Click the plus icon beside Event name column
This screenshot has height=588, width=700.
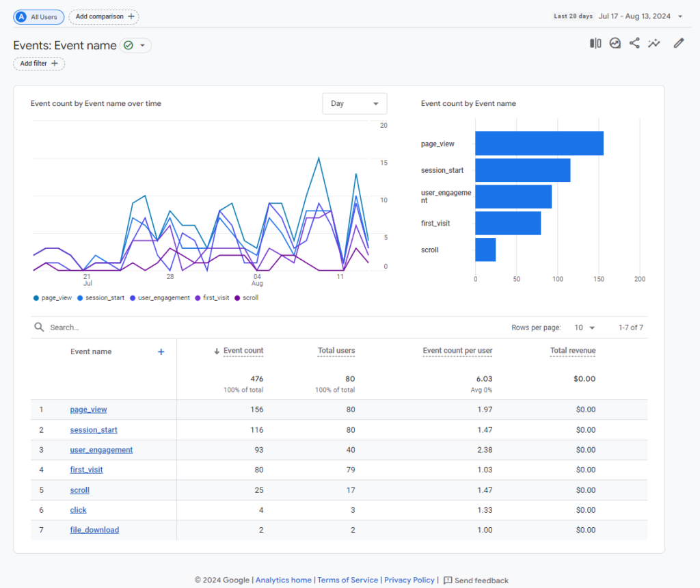click(161, 351)
